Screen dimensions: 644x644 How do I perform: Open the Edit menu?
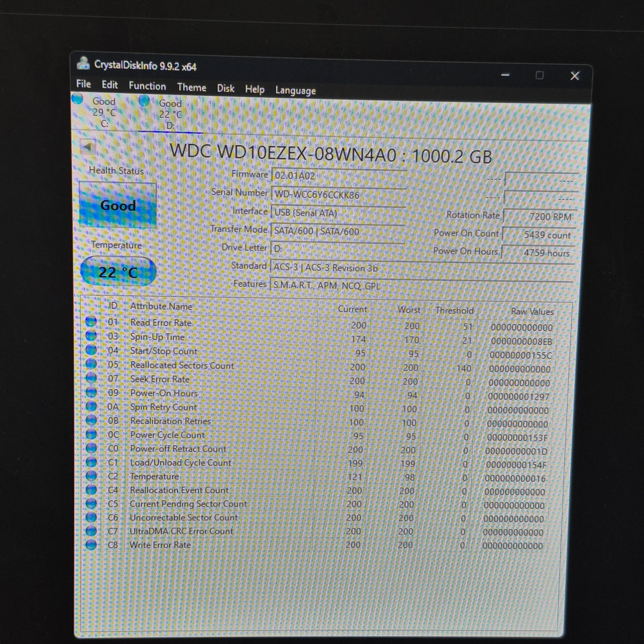coord(109,85)
